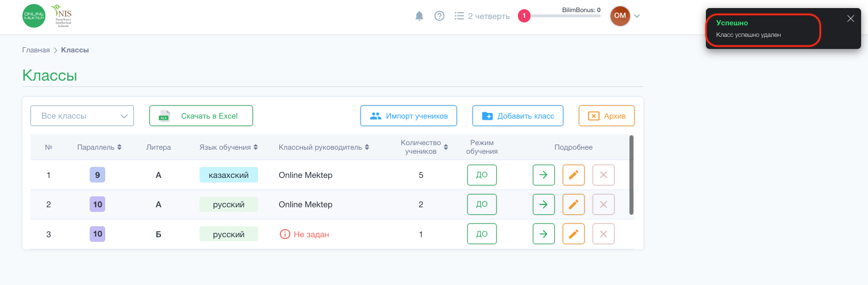This screenshot has width=868, height=285.
Task: Click the Успешно notification title
Action: click(732, 22)
